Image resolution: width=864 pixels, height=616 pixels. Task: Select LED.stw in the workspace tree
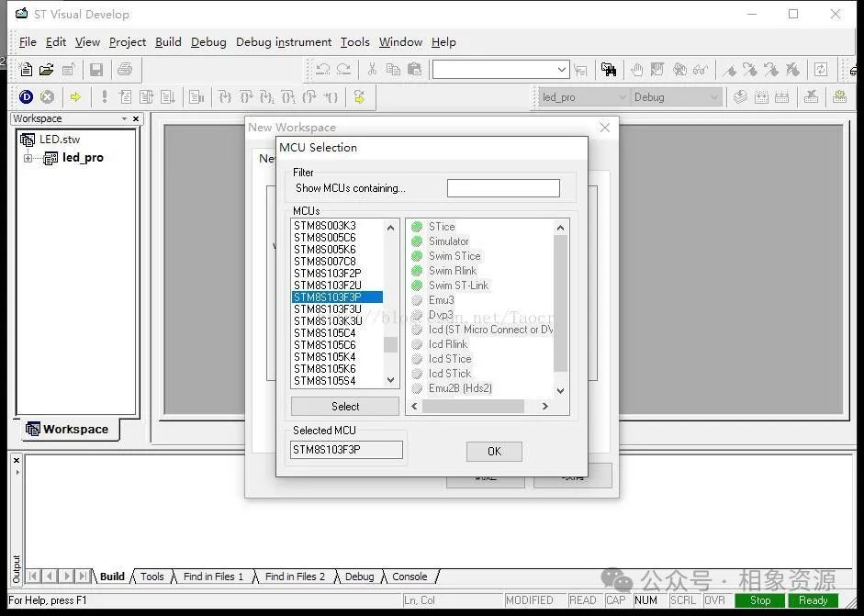click(60, 140)
